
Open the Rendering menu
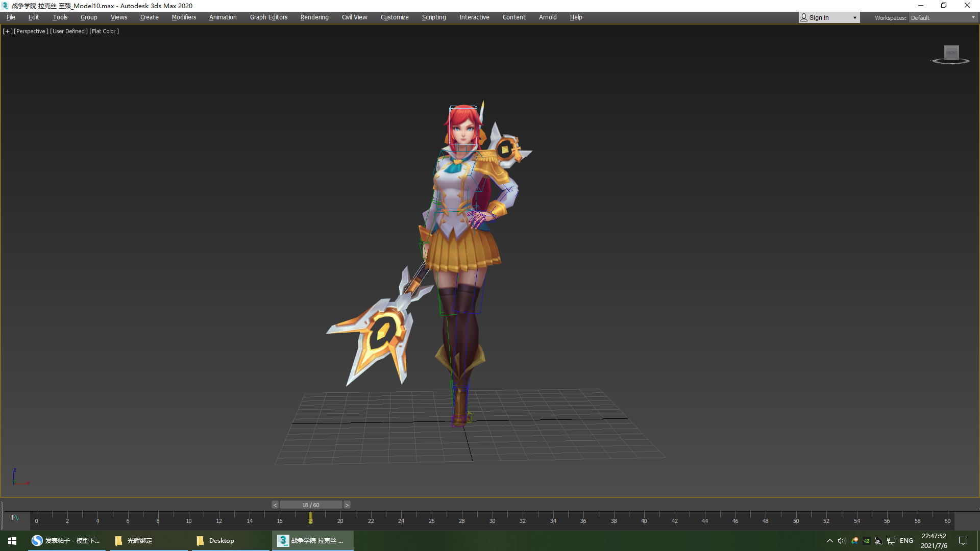314,17
